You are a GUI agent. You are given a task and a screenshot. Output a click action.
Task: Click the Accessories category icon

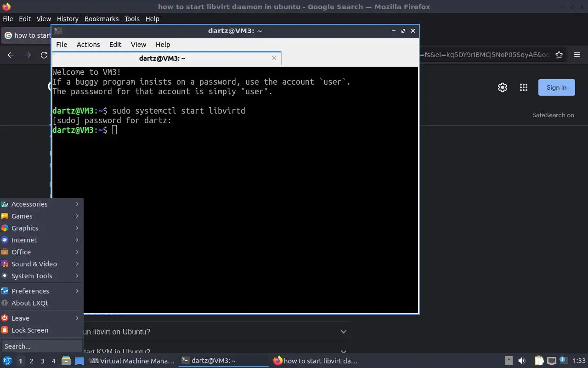coord(5,204)
